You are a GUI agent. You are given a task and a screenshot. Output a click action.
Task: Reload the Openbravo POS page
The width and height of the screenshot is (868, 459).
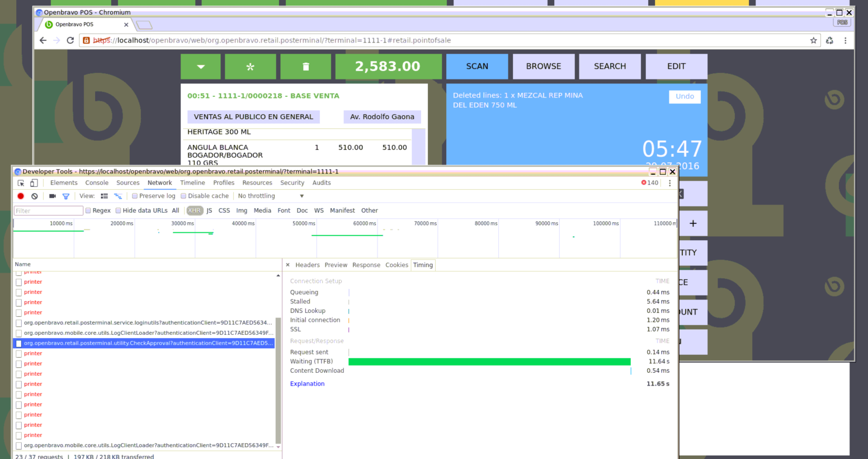70,40
